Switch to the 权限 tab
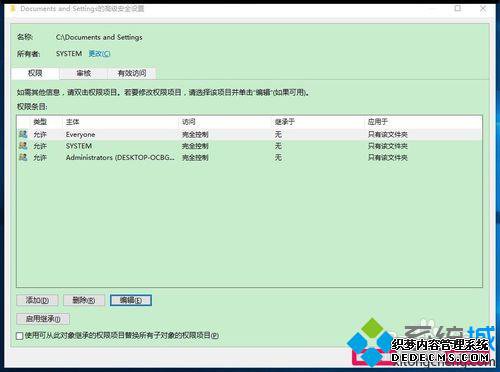The height and width of the screenshot is (372, 500). 35,73
